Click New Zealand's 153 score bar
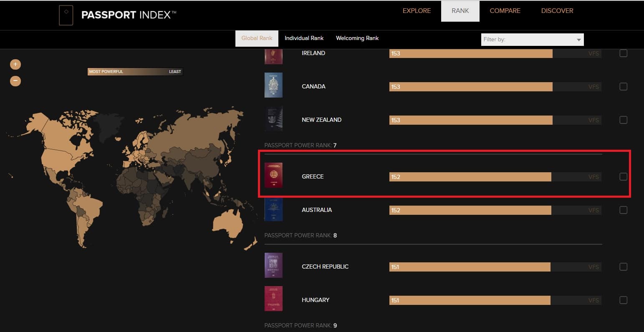Screen dimensions: 644x332 471,120
